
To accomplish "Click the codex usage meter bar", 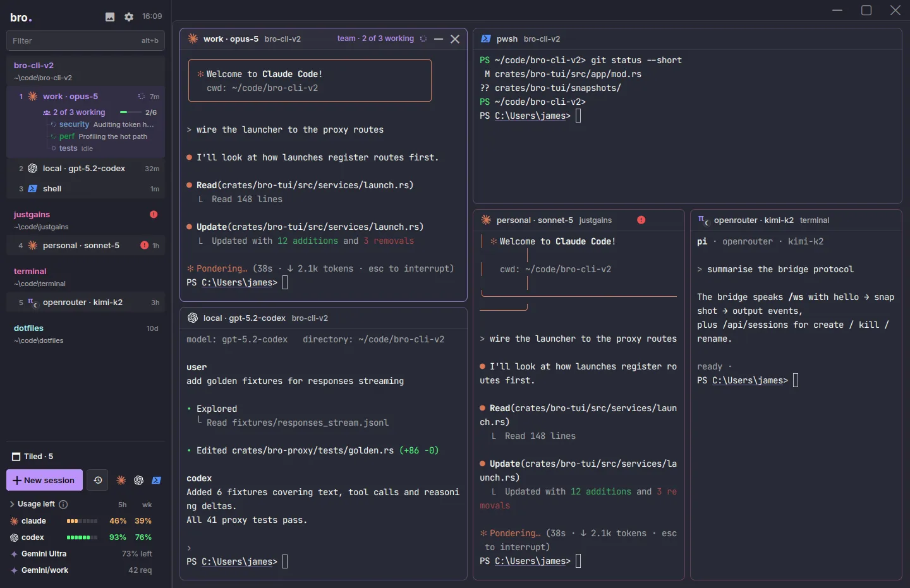I will click(82, 537).
